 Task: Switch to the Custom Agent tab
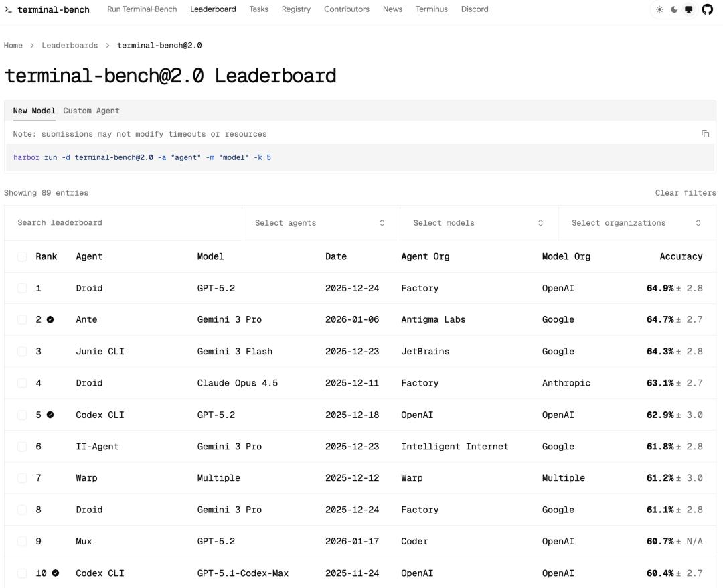click(91, 111)
